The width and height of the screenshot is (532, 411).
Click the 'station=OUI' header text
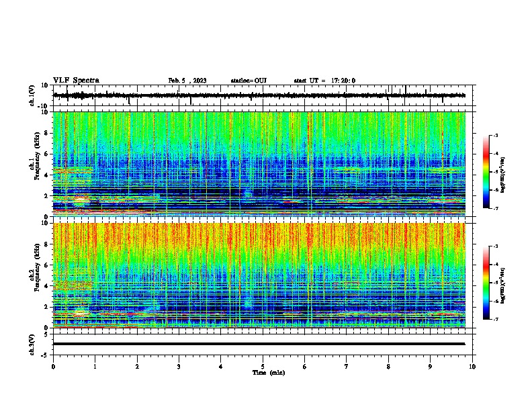pos(249,81)
